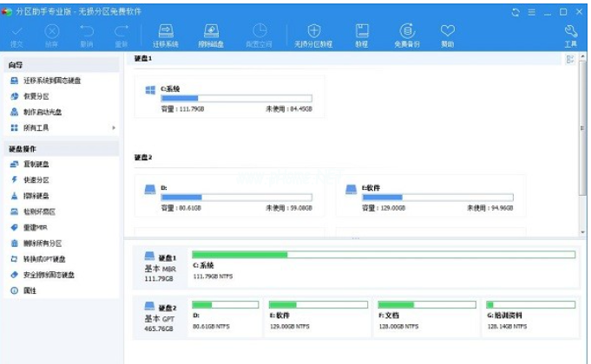Click the 擦除磁盘 (Wipe Disk) toolbar icon
The width and height of the screenshot is (591, 364).
210,35
